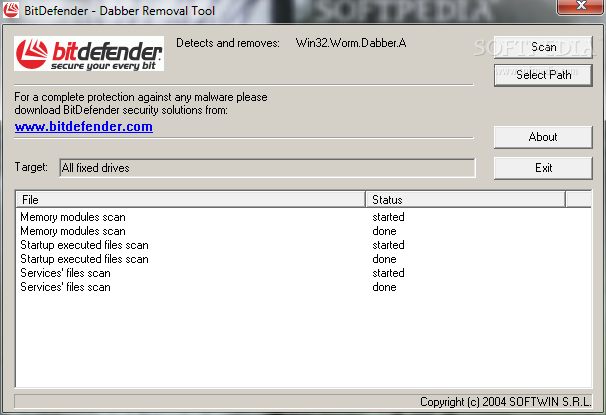This screenshot has width=606, height=415.
Task: Select Startup executed files scan done row
Action: [303, 259]
